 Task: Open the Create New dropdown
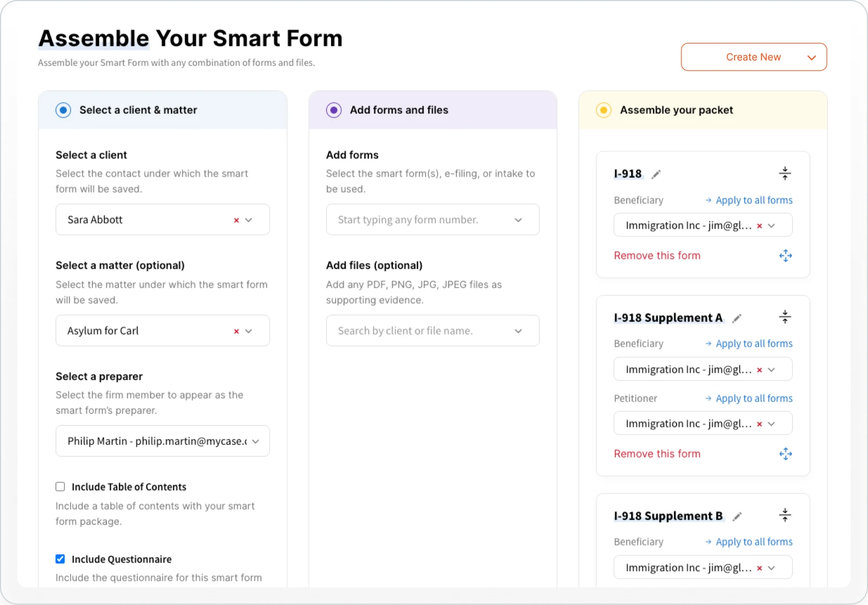(x=754, y=57)
